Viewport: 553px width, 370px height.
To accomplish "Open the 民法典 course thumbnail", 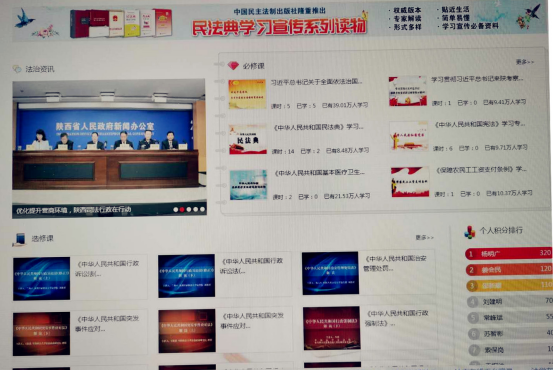I will point(248,139).
